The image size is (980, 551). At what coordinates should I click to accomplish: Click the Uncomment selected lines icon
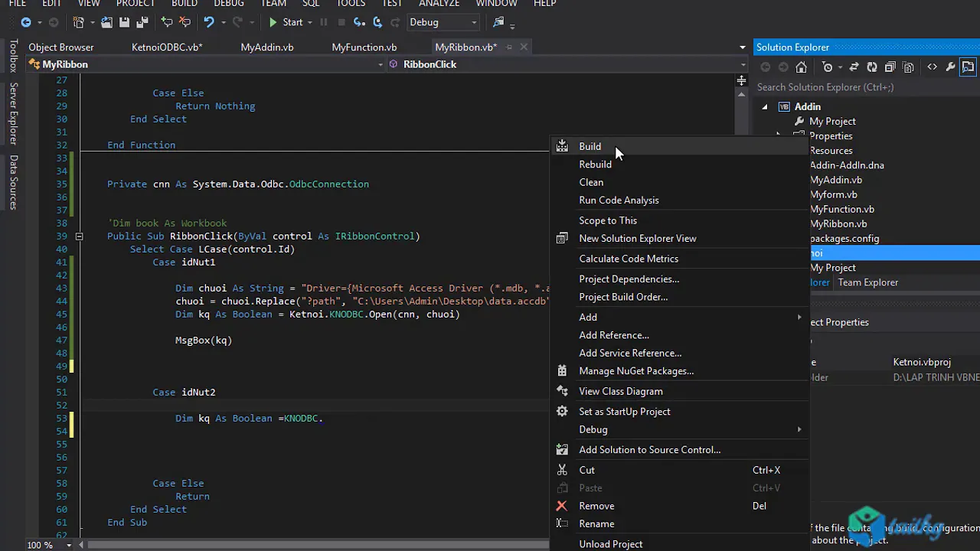185,22
